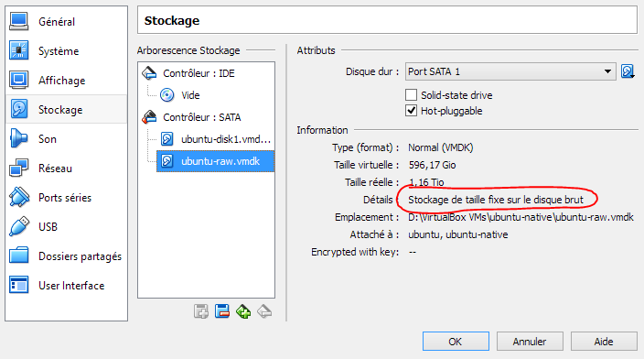Viewport: 644px width, 359px height.
Task: Click the Attaché à value ubuntu, ubuntu-native
Action: pos(458,234)
